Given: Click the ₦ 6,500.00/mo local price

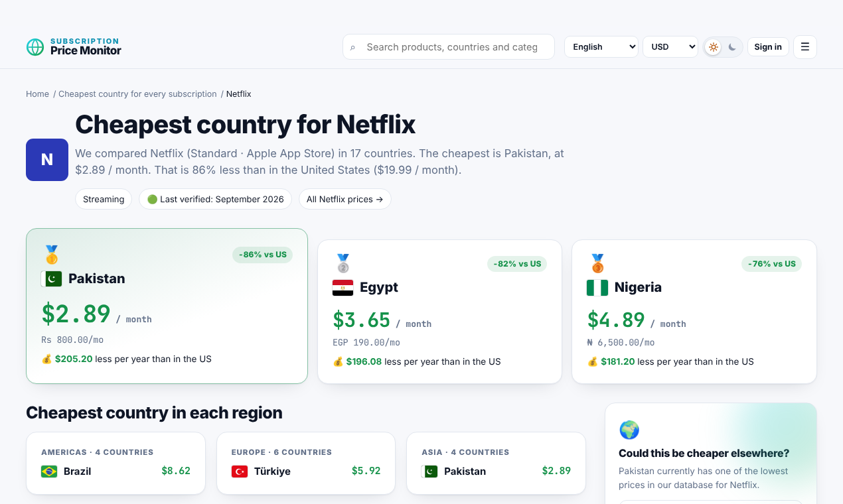Looking at the screenshot, I should [x=621, y=343].
